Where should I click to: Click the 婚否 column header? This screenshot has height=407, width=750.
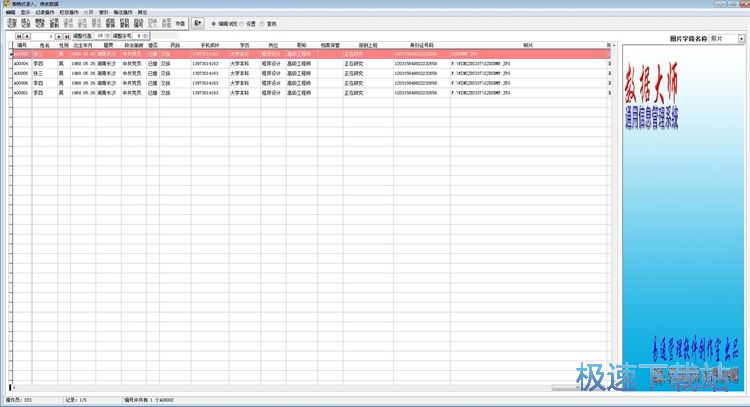point(153,45)
